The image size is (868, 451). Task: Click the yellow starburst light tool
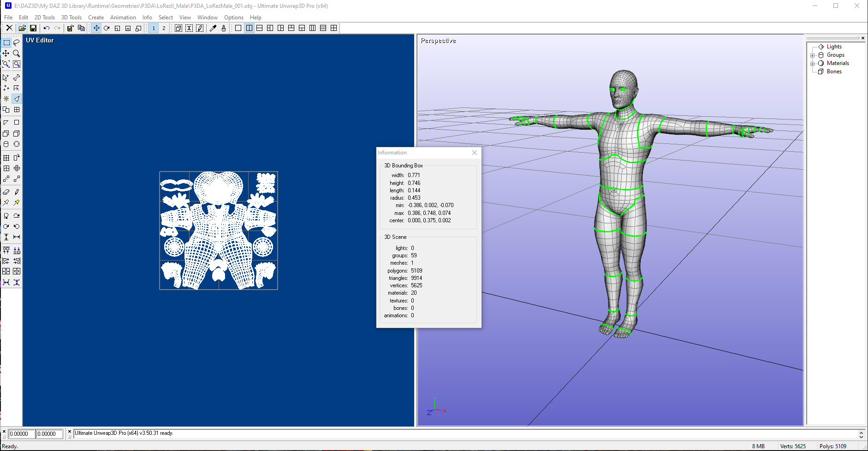tap(6, 99)
